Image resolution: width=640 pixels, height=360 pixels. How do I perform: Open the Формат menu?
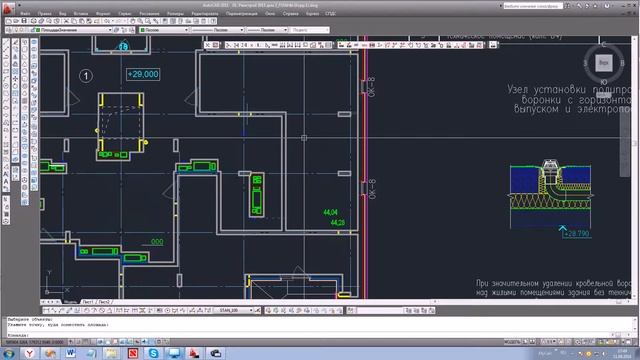tap(103, 13)
